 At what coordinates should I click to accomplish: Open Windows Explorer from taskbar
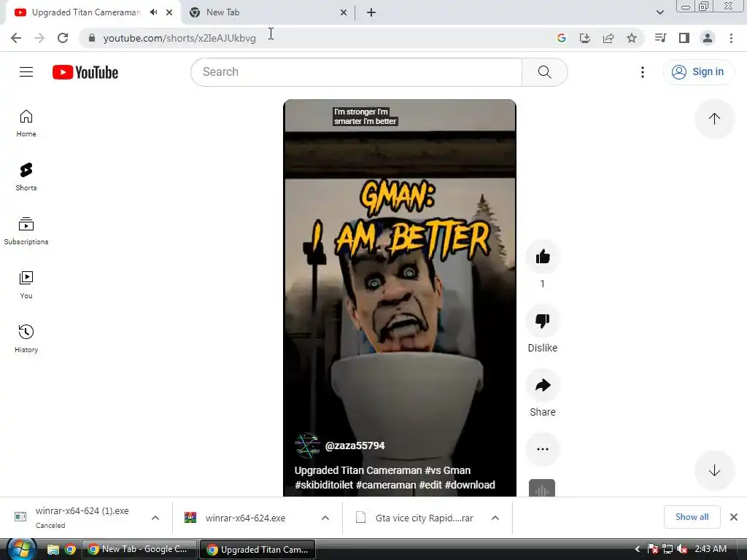tap(53, 550)
